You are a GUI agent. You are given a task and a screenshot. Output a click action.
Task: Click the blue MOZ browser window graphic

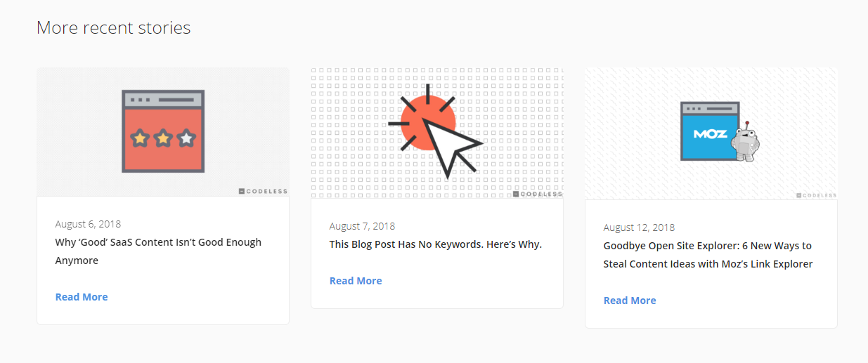point(710,131)
